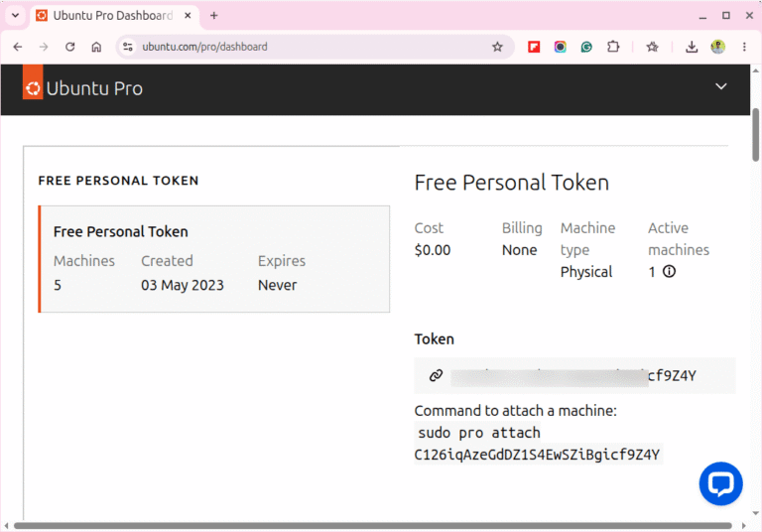Open the tab search dropdown arrow

coord(15,15)
